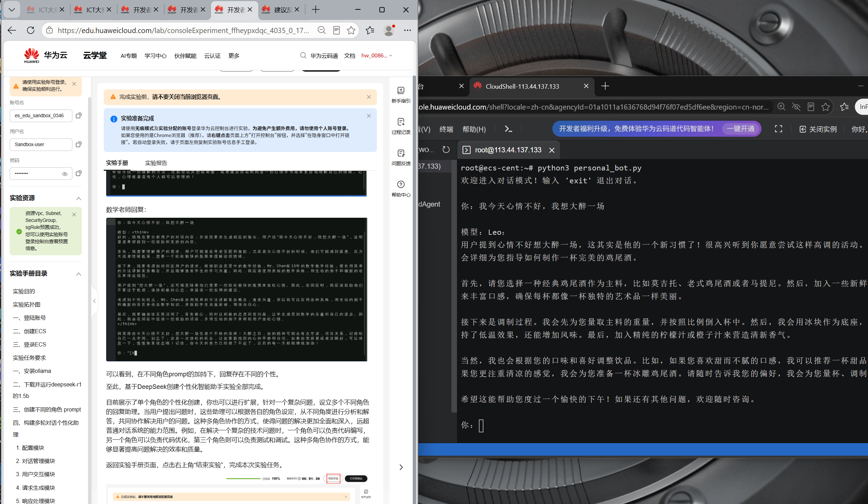
Task: Switch to the 实验报告 tab
Action: [156, 163]
